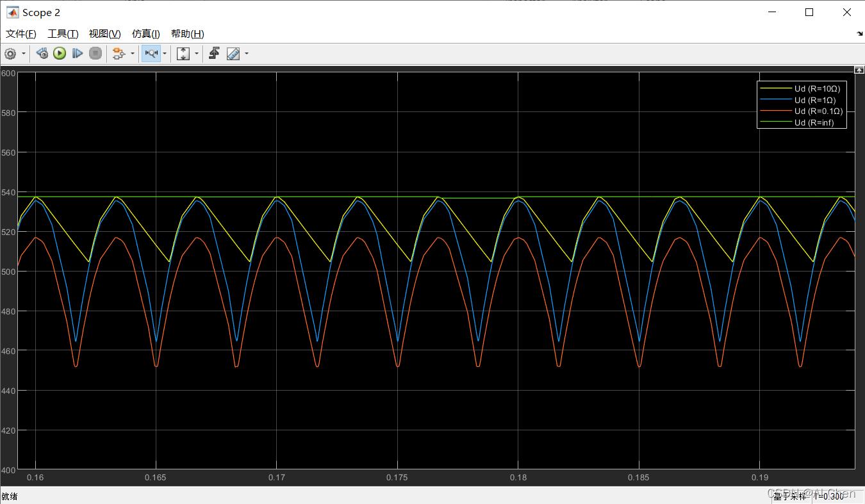Screen dimensions: 865x504
Task: Click the x-axis tick label 0.185
Action: (x=639, y=478)
